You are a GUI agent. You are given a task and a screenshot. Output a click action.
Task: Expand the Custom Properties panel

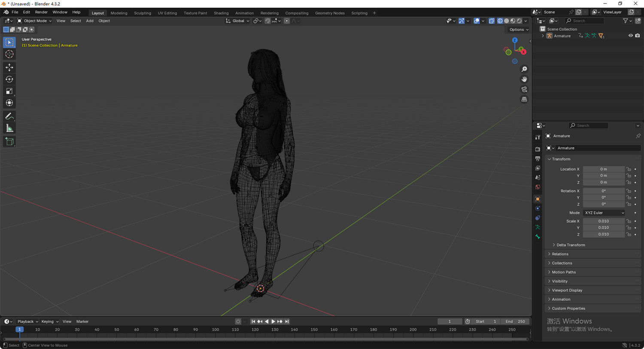click(593, 308)
